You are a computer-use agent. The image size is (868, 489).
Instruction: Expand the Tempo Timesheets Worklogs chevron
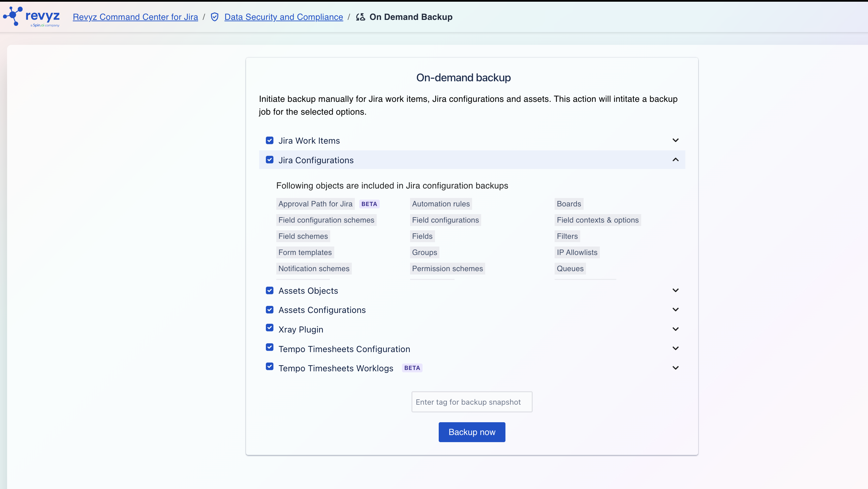pos(676,368)
